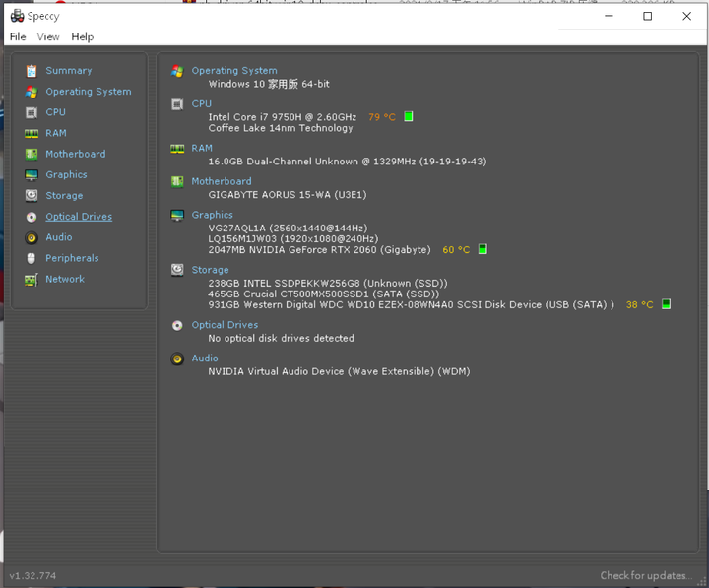The image size is (709, 588).
Task: Click the 465GB Crucial CT500MX500SSD1 line
Action: click(x=324, y=294)
